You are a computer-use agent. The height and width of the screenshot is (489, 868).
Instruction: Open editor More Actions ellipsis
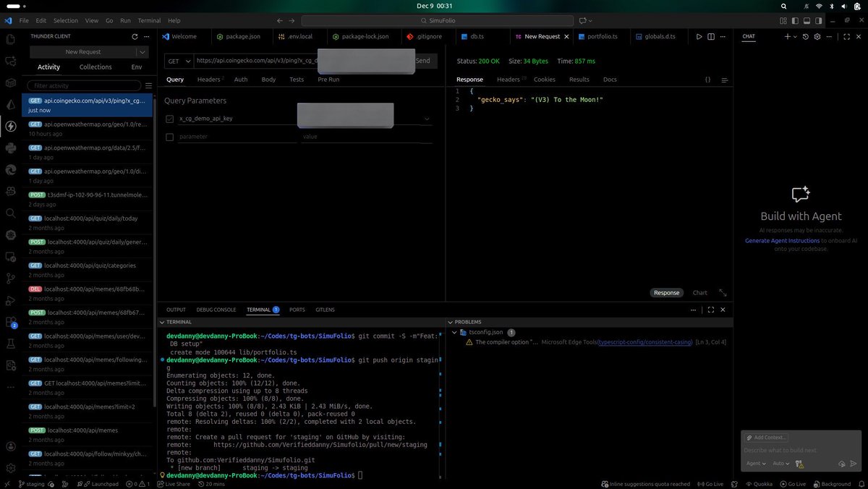[724, 36]
